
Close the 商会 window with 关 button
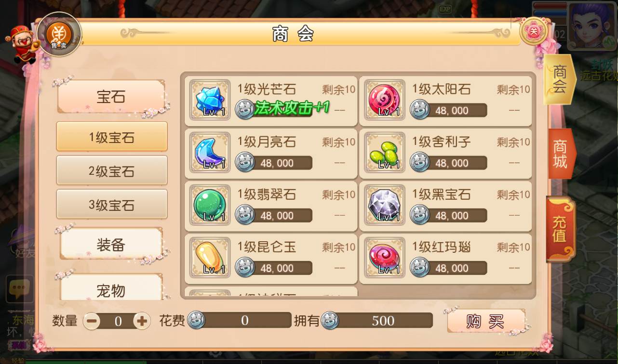[534, 31]
